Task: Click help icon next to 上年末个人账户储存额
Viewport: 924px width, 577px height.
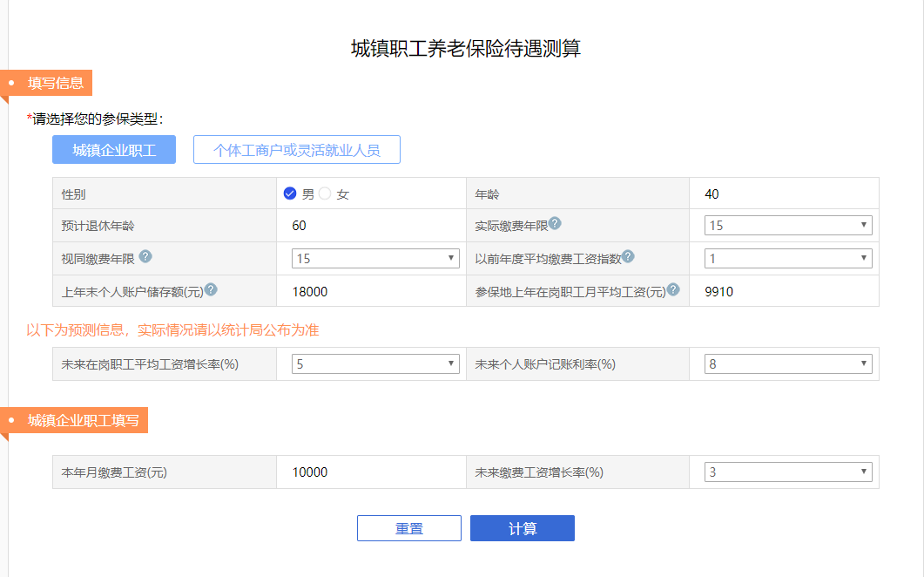Action: coord(211,290)
